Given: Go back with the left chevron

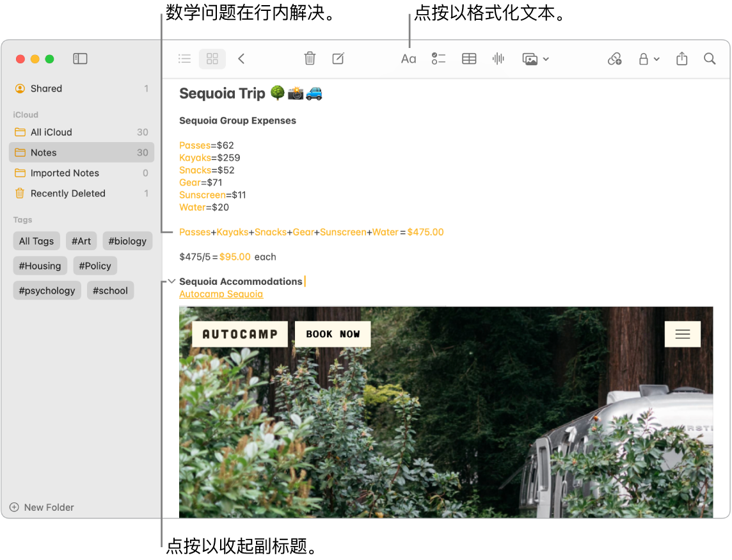Looking at the screenshot, I should pyautogui.click(x=241, y=59).
